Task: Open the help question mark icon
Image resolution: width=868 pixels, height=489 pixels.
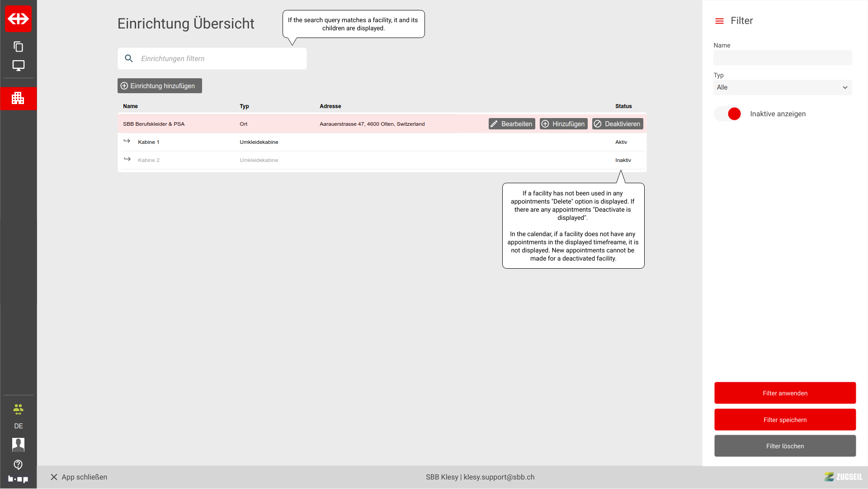Action: coord(18,465)
